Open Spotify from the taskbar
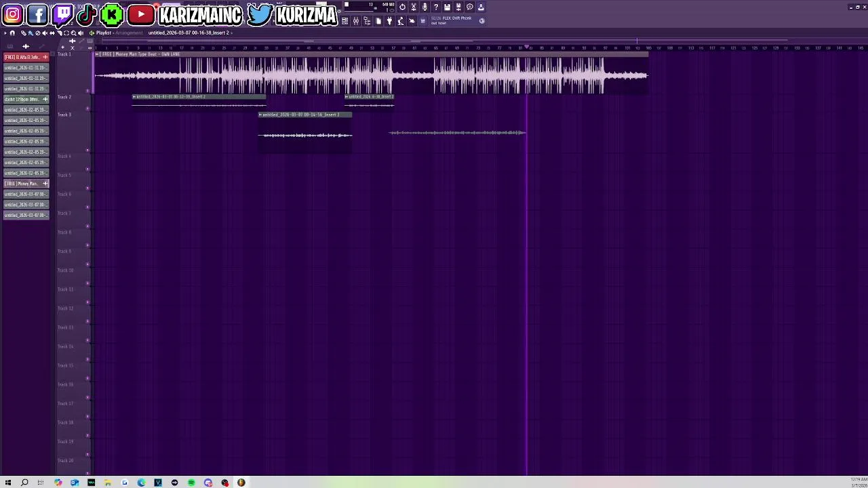The width and height of the screenshot is (868, 488). click(191, 483)
